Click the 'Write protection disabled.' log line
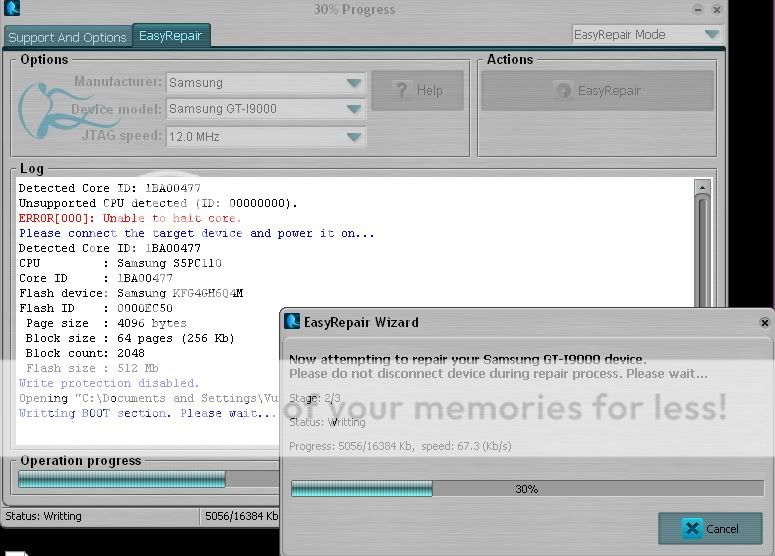 [x=109, y=383]
